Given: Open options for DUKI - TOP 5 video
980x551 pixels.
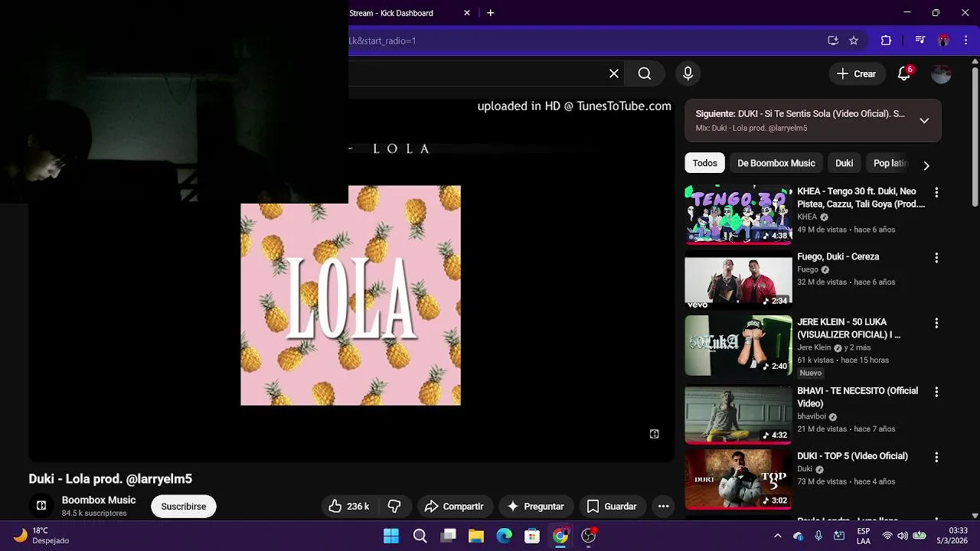Looking at the screenshot, I should pos(936,457).
